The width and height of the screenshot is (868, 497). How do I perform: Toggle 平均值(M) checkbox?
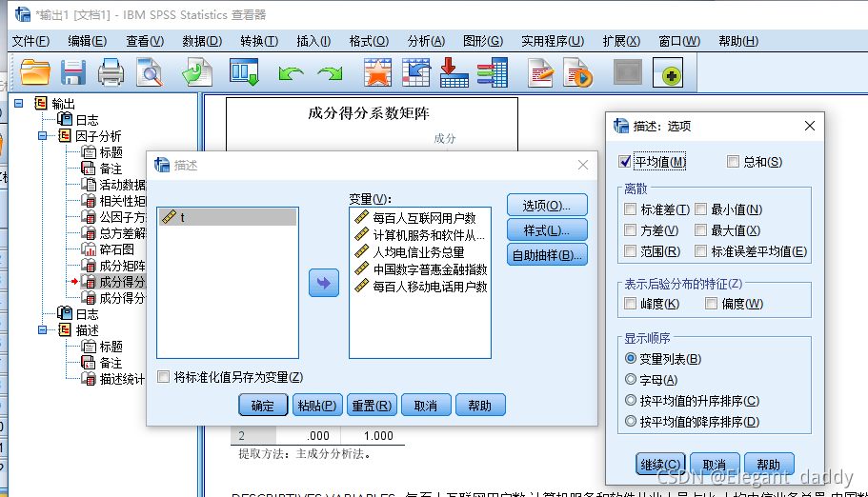pyautogui.click(x=625, y=162)
